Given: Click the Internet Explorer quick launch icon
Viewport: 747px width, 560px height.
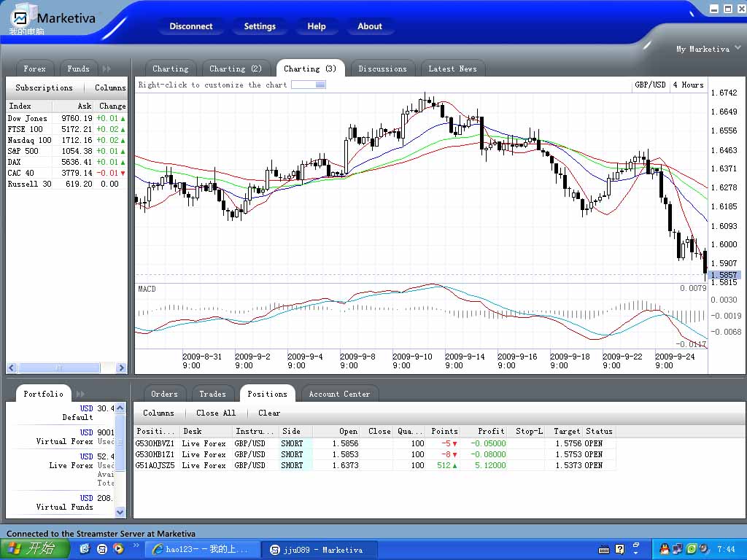Looking at the screenshot, I should pyautogui.click(x=85, y=548).
